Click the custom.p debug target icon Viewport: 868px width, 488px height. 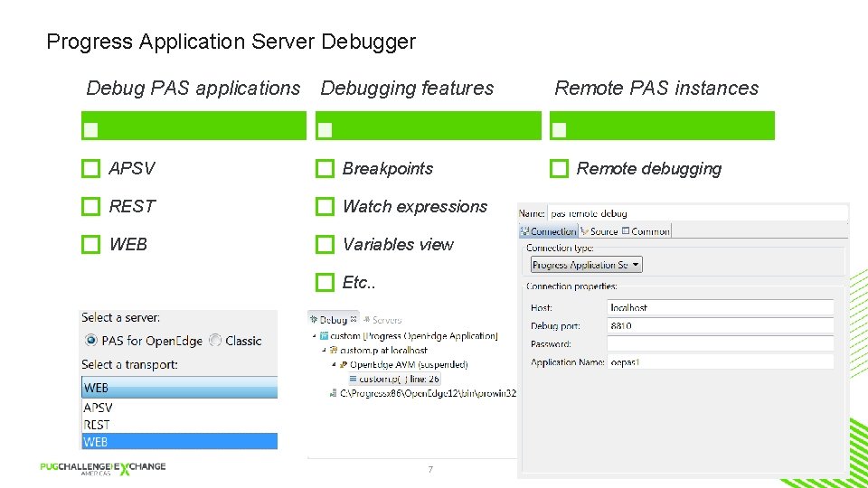click(x=334, y=351)
